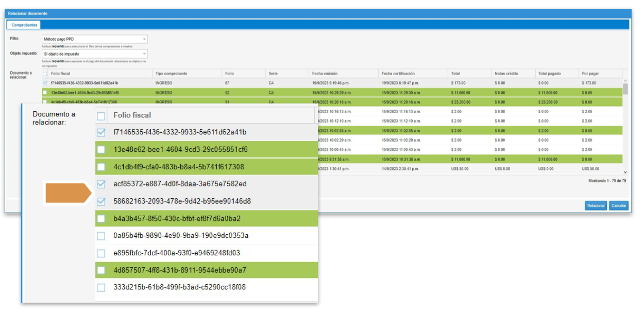This screenshot has height=314, width=644.
Task: Tick the 333d215b folio checkbox
Action: (101, 287)
